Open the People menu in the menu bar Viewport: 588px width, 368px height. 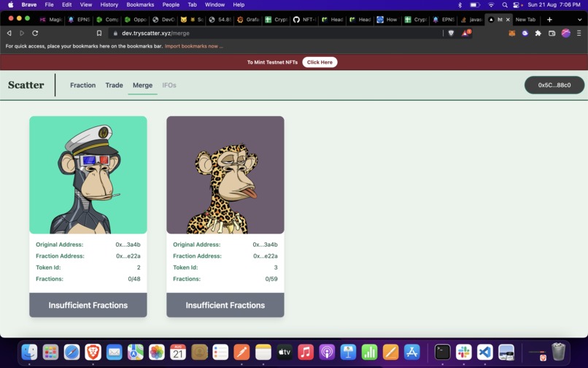click(171, 5)
